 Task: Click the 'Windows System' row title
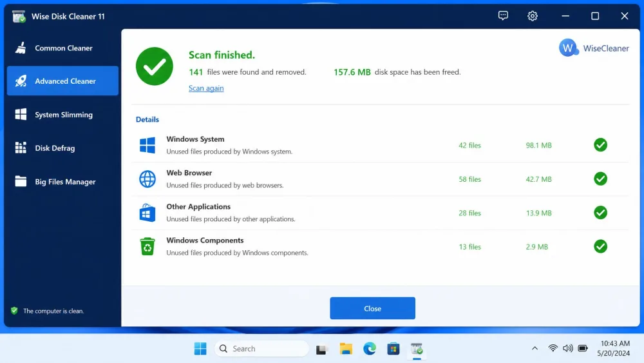tap(195, 139)
